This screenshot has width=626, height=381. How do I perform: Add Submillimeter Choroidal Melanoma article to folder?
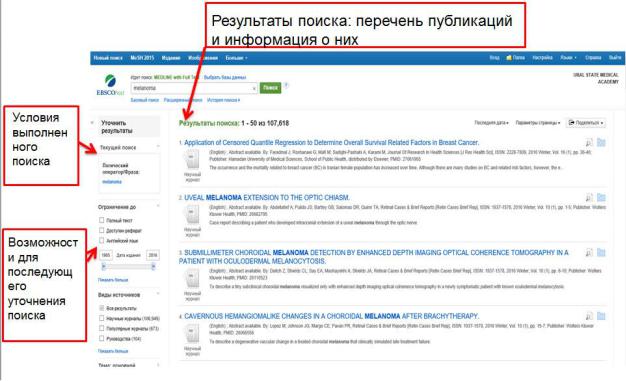pos(601,252)
